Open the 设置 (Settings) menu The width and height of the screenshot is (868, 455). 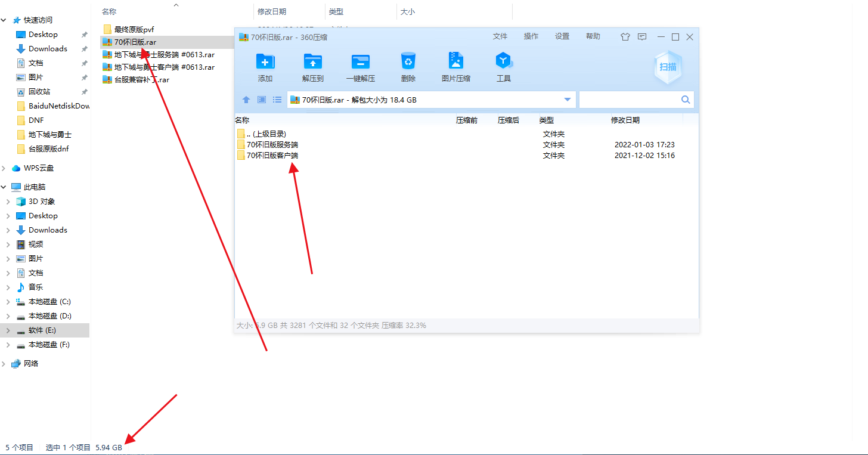562,36
